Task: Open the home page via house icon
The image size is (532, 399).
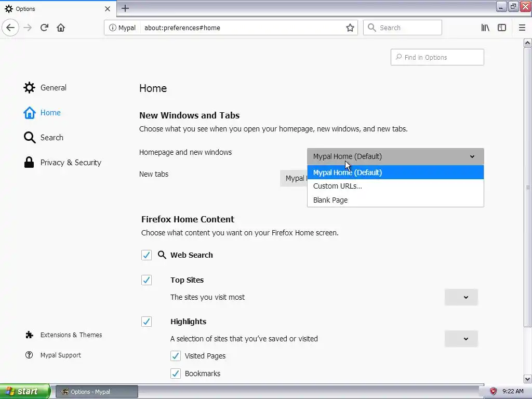Action: [x=61, y=28]
